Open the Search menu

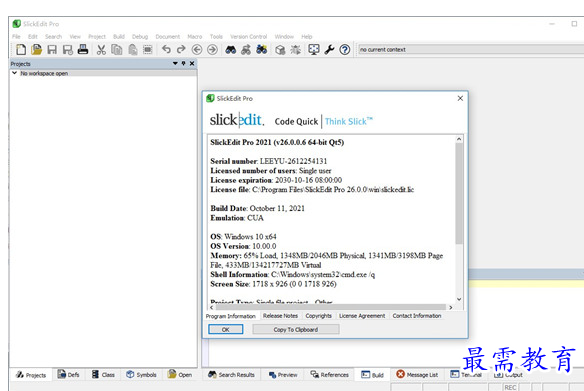pyautogui.click(x=53, y=36)
